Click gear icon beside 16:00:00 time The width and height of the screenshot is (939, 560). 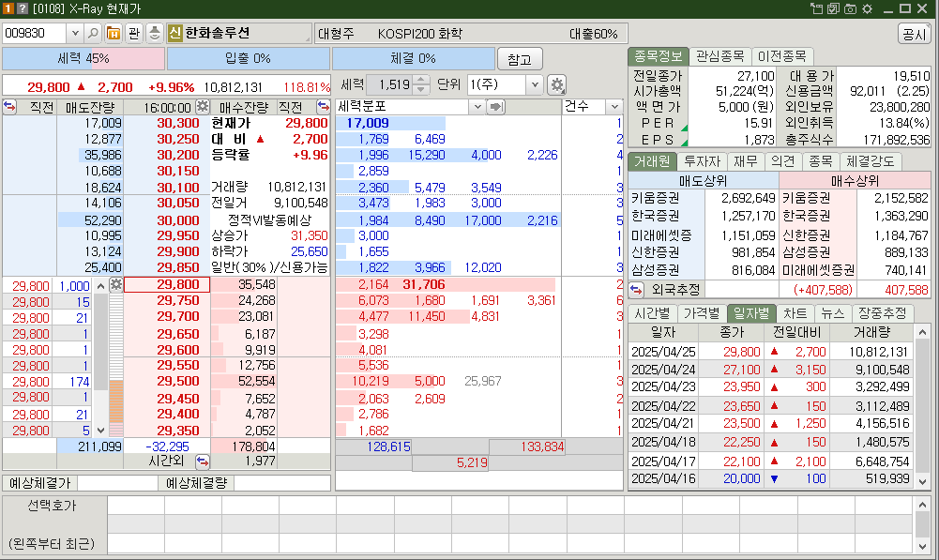(x=203, y=107)
